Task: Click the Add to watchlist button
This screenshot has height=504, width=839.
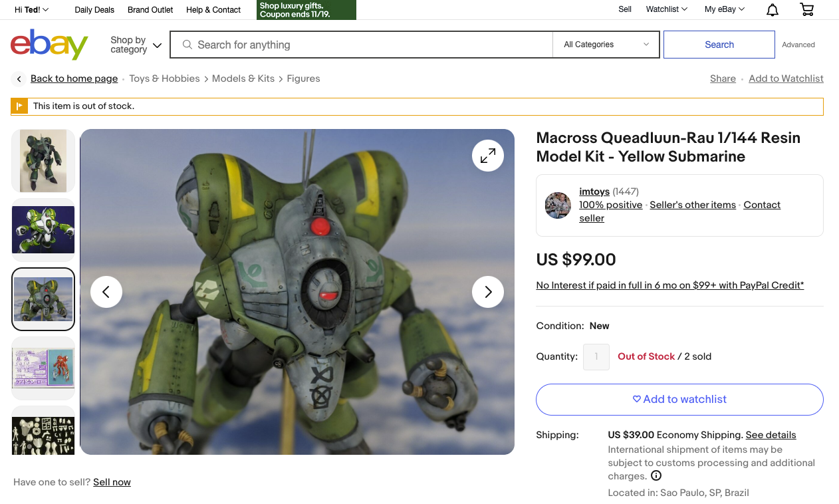Action: [x=679, y=400]
